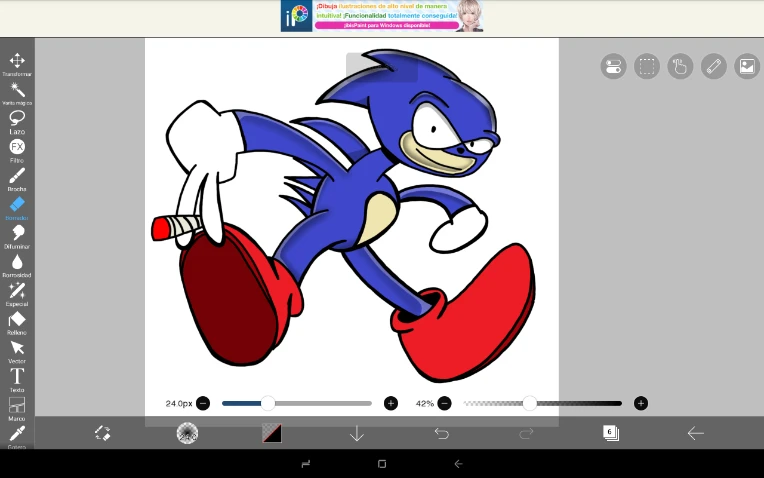This screenshot has width=764, height=478.
Task: Select the Brocha brush tool
Action: (17, 179)
